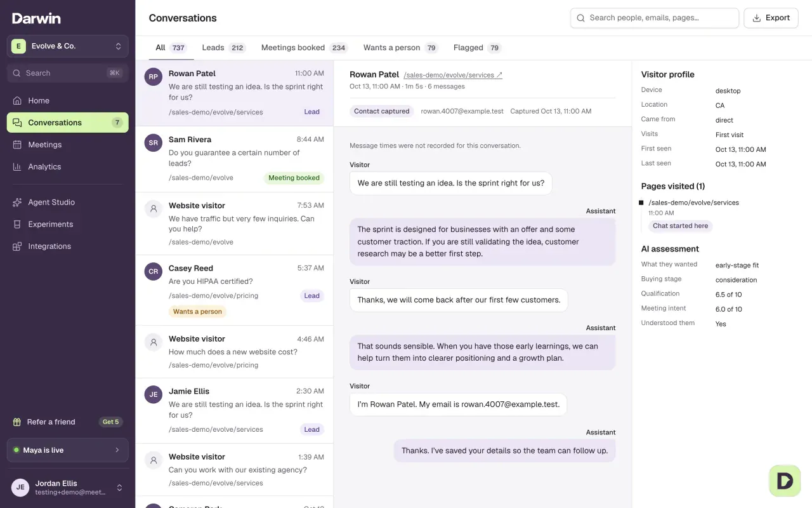Switch to the Flagged tab
812x508 pixels.
[x=478, y=48]
